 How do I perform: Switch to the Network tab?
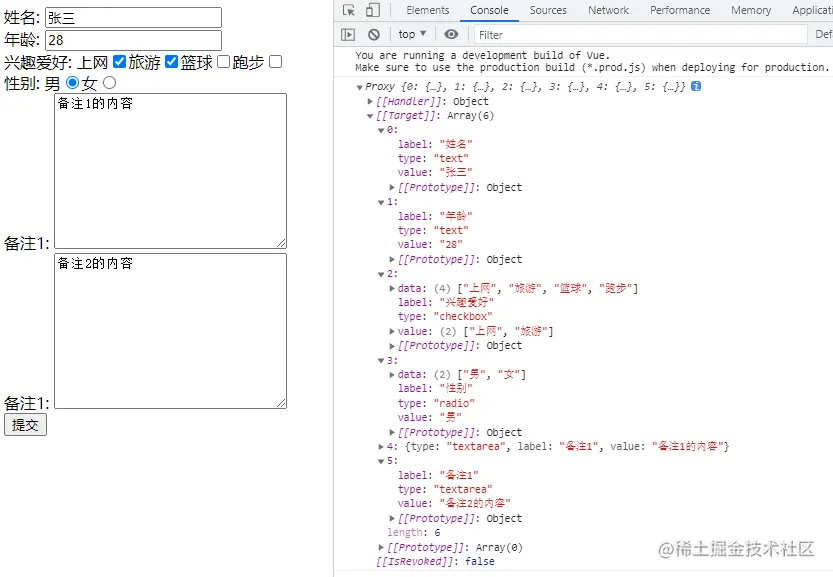click(608, 10)
